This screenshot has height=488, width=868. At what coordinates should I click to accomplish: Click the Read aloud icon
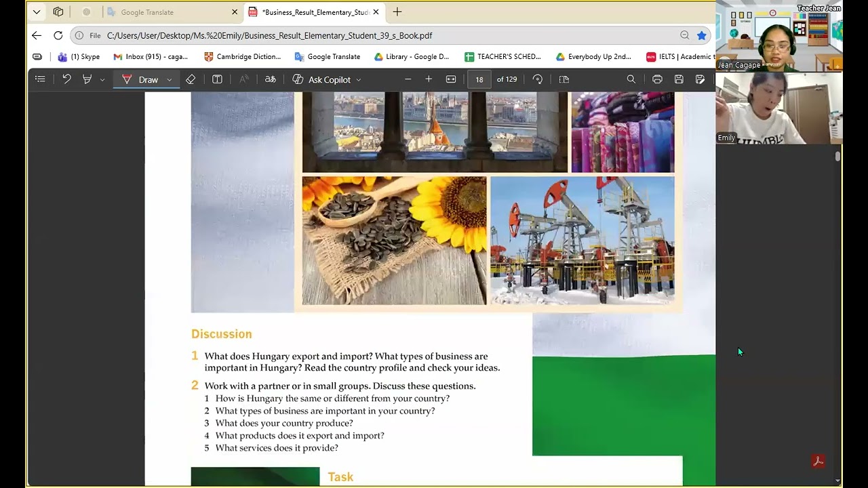pyautogui.click(x=244, y=79)
